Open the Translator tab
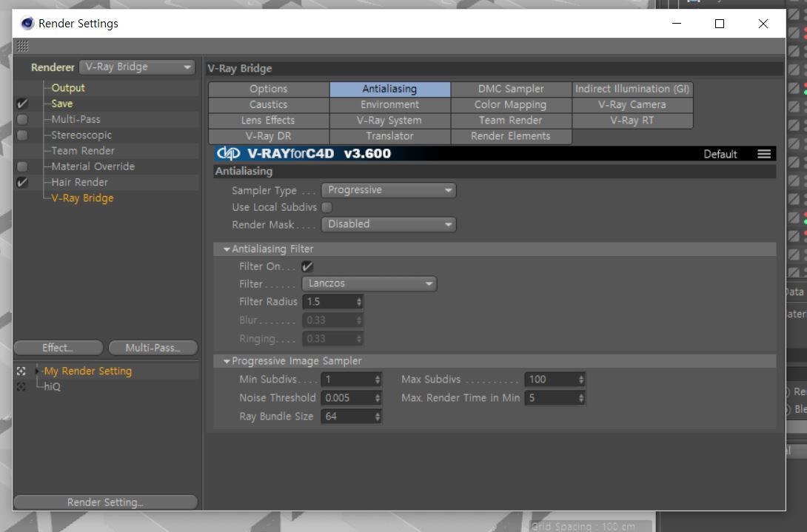 pos(390,136)
